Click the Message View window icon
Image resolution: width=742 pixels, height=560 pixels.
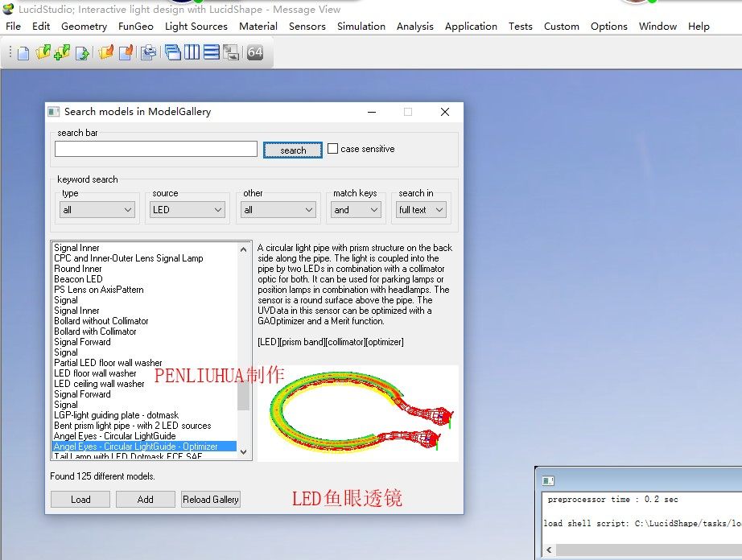548,481
